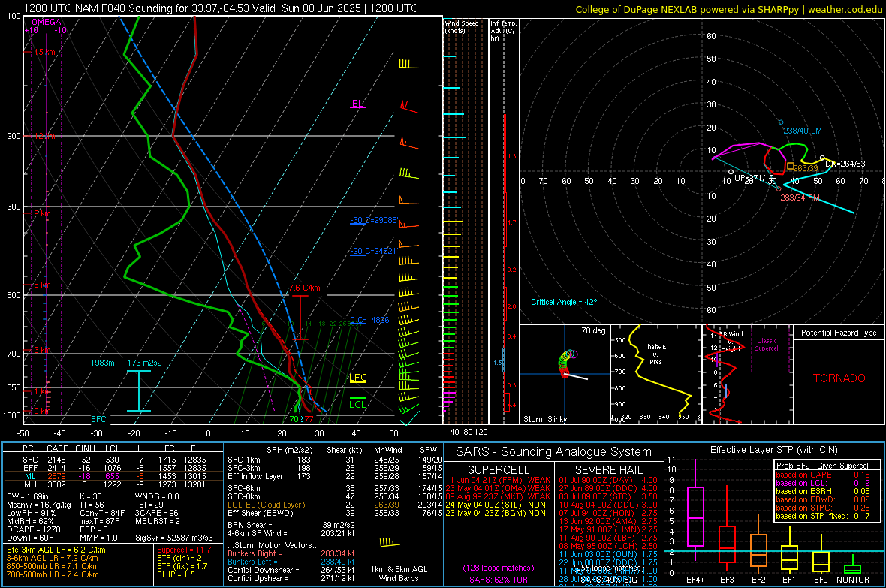Click the yellow wind barb icon beside storm motion
Image resolution: width=886 pixels, height=588 pixels.
click(390, 543)
